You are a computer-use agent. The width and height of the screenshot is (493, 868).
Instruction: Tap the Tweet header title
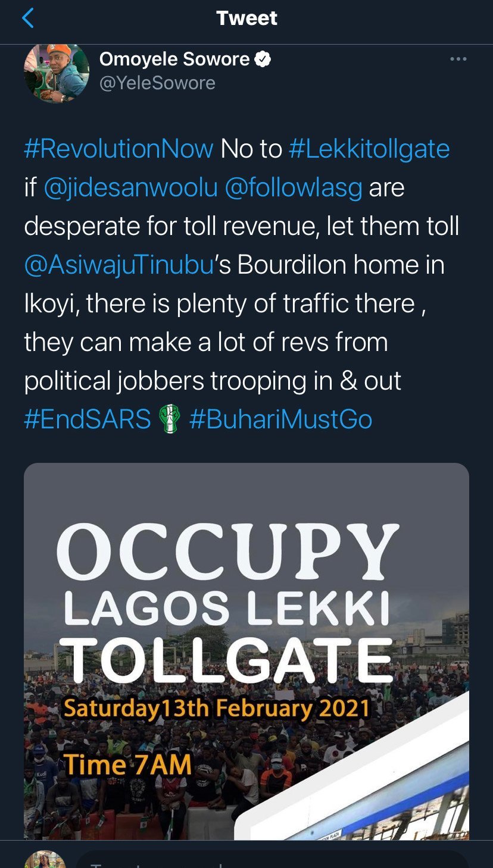[246, 18]
